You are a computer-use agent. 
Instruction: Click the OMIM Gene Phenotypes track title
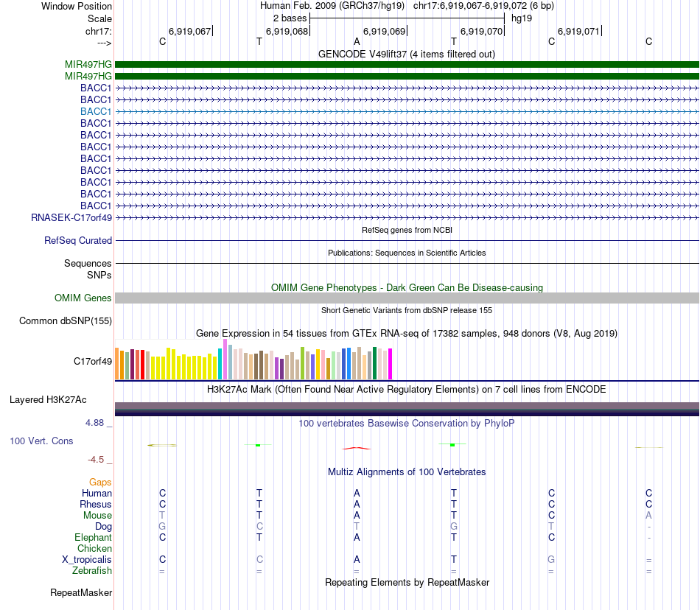pyautogui.click(x=407, y=288)
